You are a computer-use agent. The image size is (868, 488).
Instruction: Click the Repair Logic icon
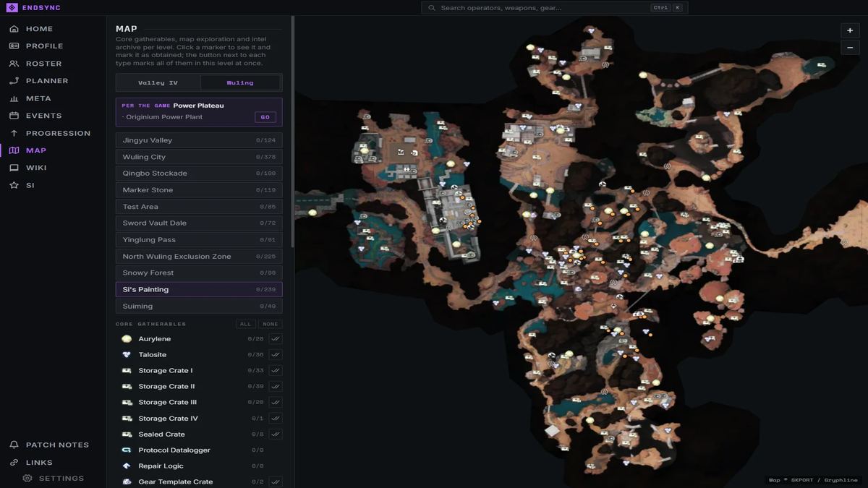127,466
